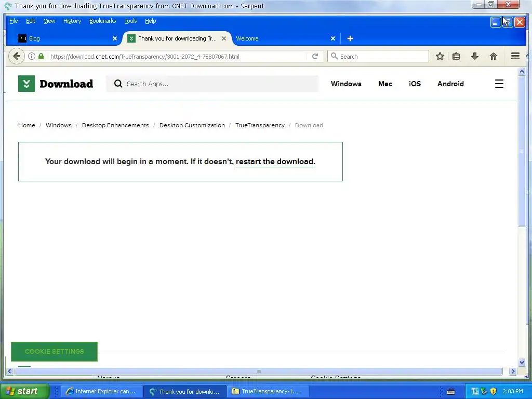532x399 pixels.
Task: Close the Thank you for downloading tab
Action: (224, 38)
